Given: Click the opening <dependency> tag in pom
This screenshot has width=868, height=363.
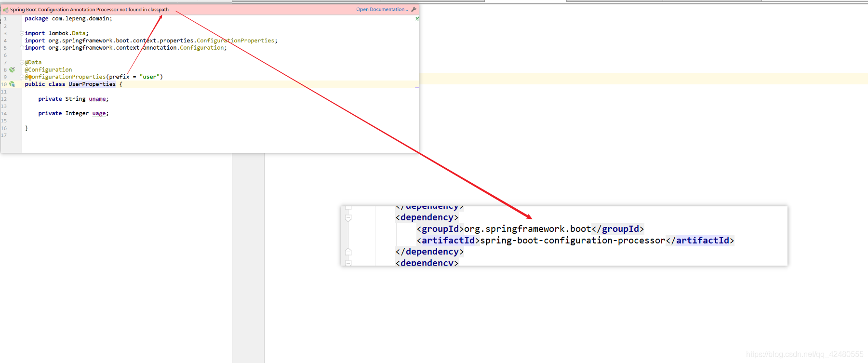Looking at the screenshot, I should (427, 217).
